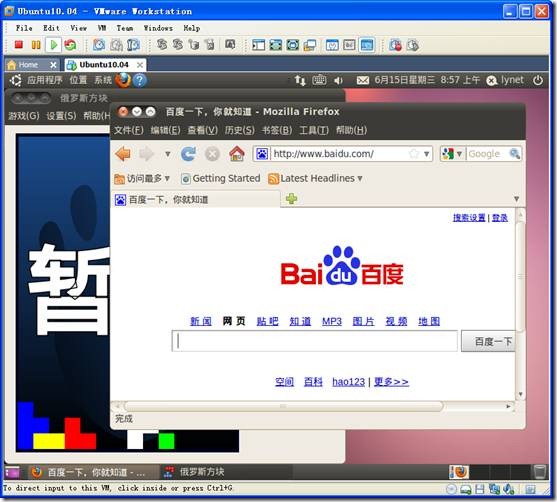Open the volume control speaker icon

(338, 81)
